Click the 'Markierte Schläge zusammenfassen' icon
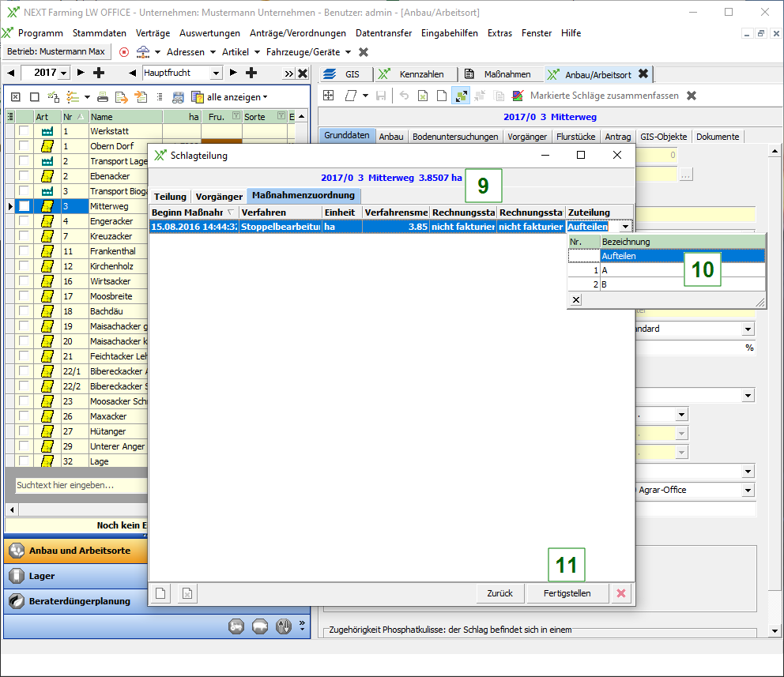The image size is (784, 677). point(518,96)
